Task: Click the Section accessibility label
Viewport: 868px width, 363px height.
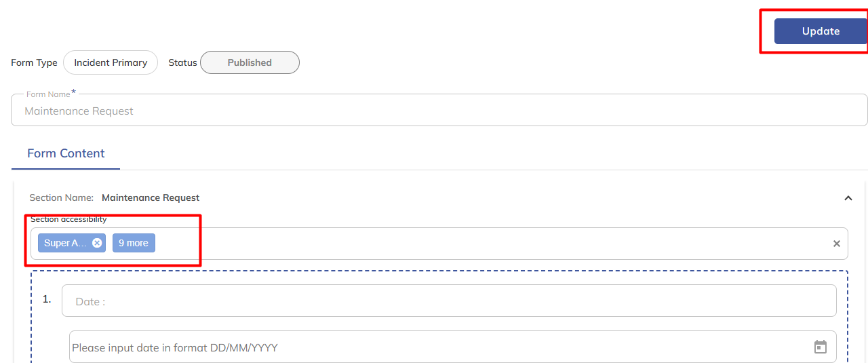Action: (x=68, y=219)
